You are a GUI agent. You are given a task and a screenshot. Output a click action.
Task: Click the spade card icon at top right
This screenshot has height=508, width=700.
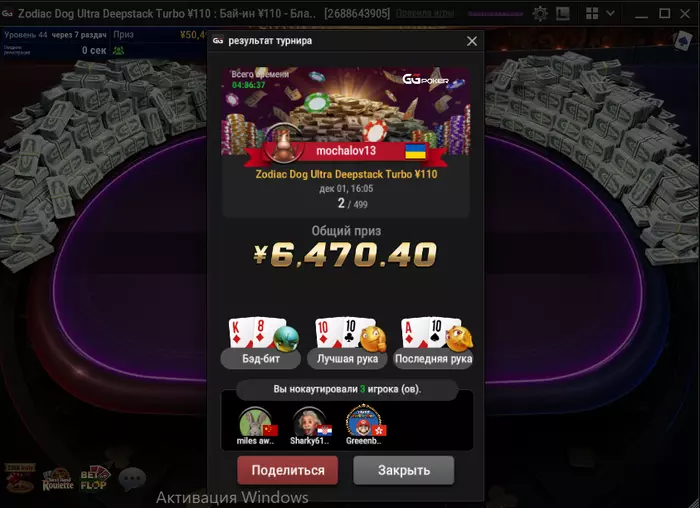683,40
